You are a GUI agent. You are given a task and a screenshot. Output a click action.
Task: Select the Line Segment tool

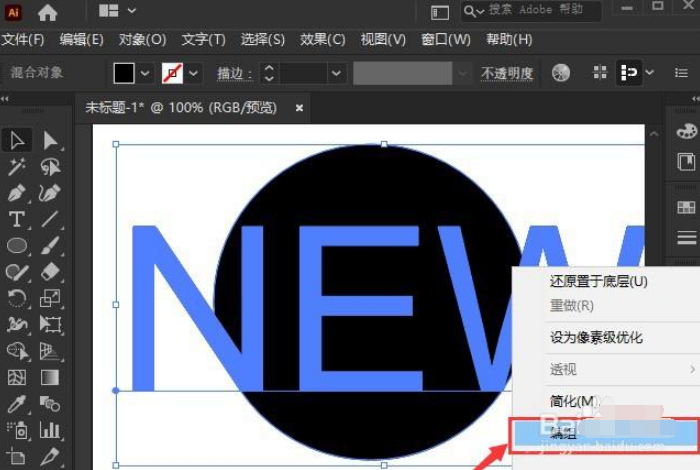tap(50, 219)
